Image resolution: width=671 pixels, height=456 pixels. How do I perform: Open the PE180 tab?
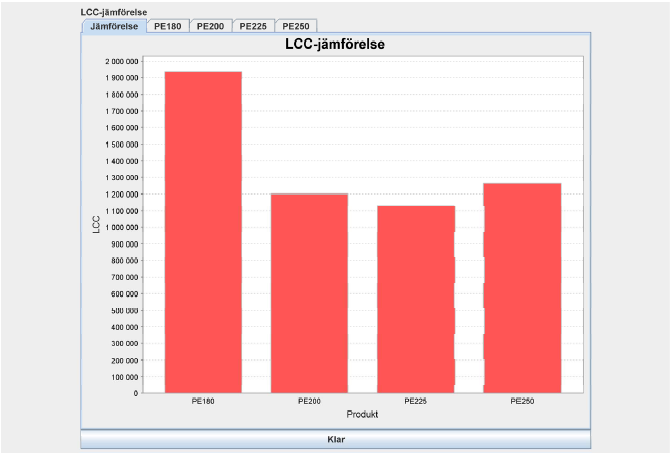point(168,26)
